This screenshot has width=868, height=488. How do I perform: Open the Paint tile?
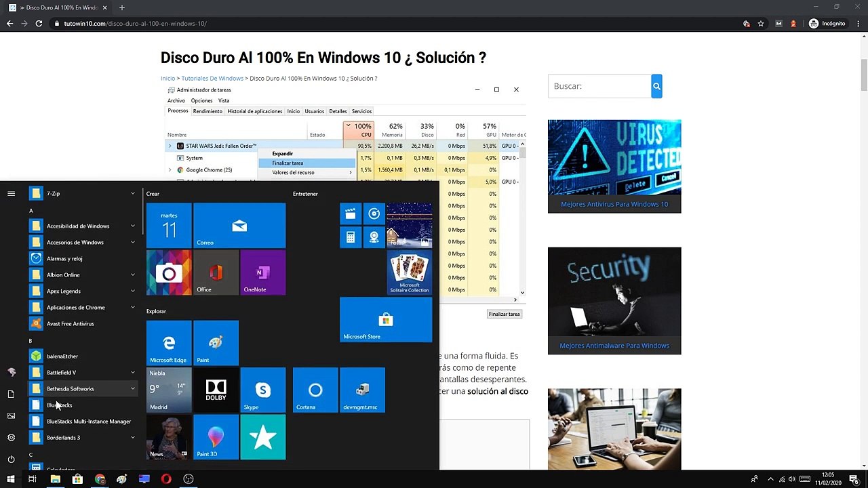[x=216, y=343]
